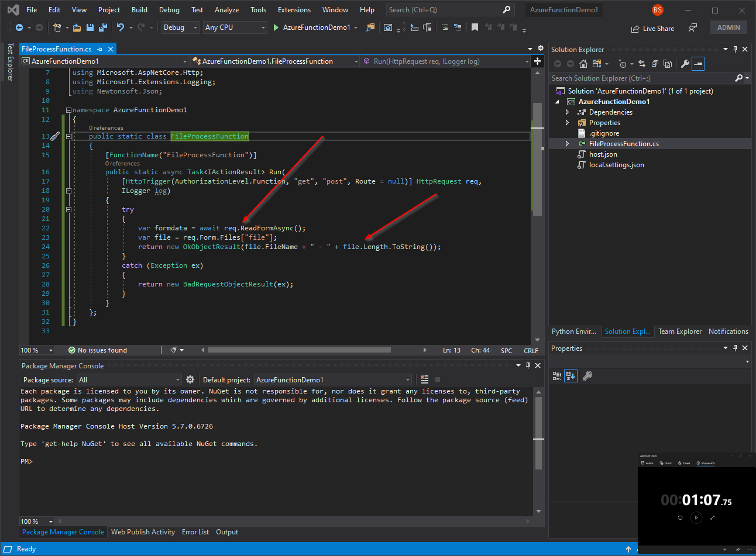The height and width of the screenshot is (556, 756).
Task: Expand the Dependencies tree node
Action: coord(567,112)
